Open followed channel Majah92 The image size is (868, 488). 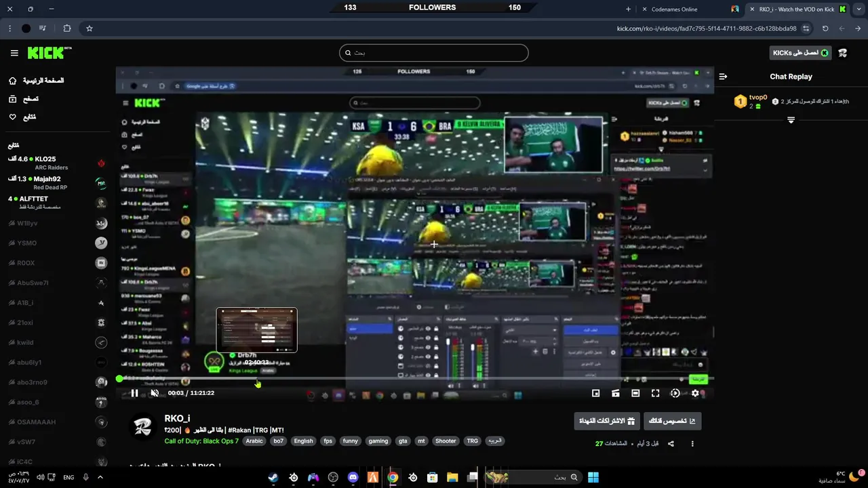pyautogui.click(x=56, y=183)
